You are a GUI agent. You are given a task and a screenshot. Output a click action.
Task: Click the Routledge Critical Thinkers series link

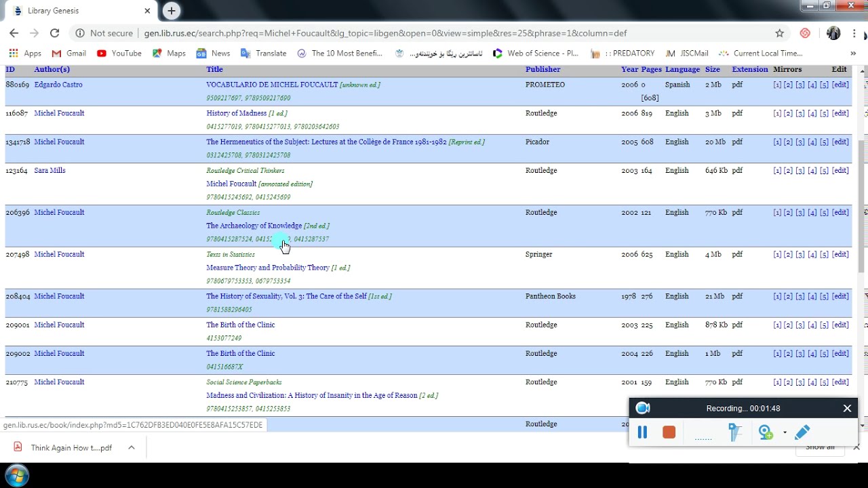(x=245, y=171)
